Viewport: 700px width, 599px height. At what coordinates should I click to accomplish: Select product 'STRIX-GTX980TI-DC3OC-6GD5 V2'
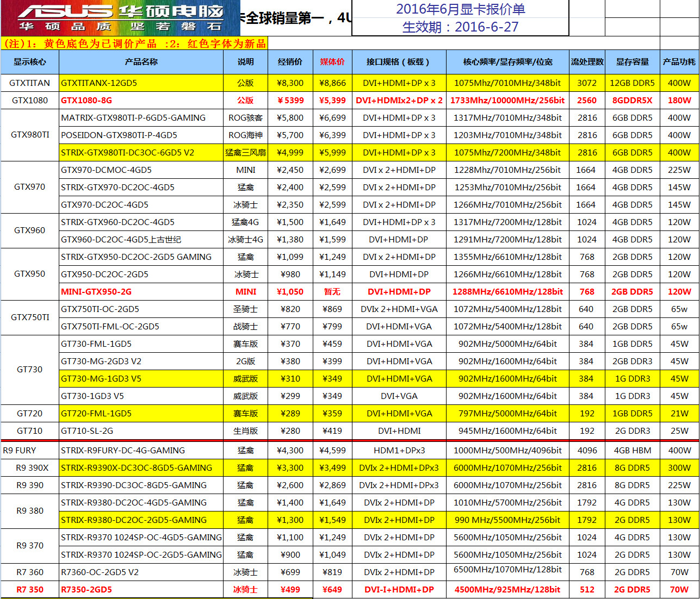141,153
